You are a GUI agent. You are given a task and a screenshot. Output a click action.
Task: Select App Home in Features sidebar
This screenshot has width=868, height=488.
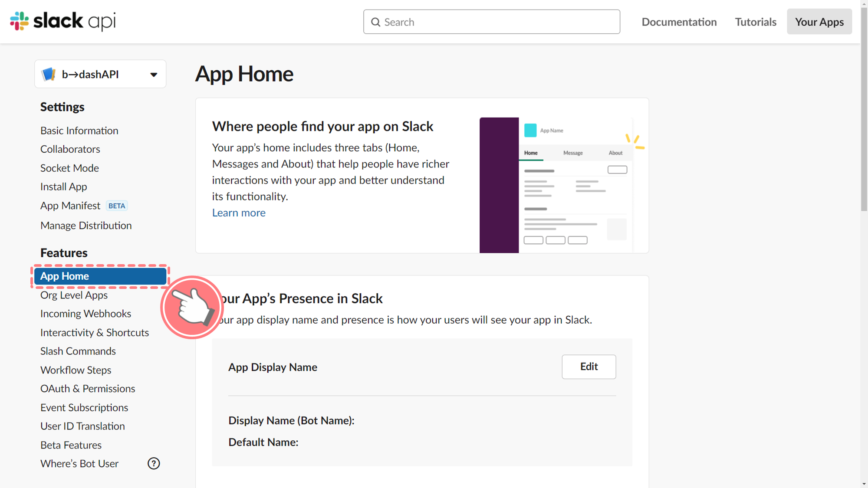pyautogui.click(x=100, y=276)
